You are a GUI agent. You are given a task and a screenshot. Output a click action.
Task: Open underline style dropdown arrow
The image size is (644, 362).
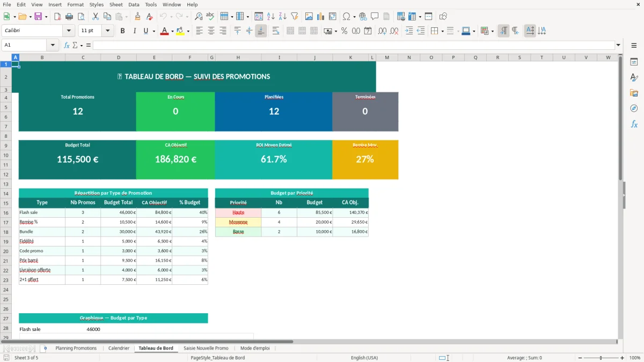153,31
